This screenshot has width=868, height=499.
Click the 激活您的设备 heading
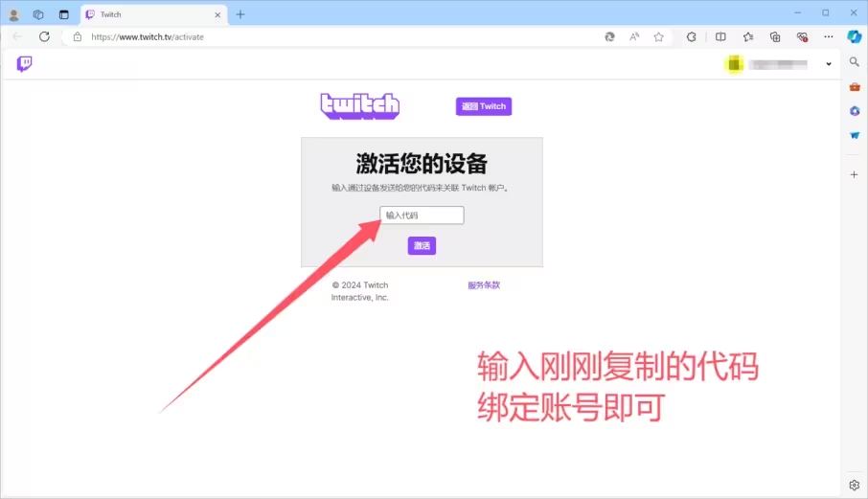pyautogui.click(x=422, y=164)
